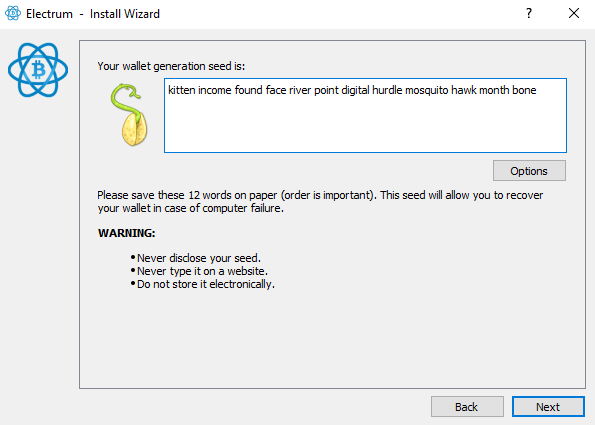Click the 'Never disclose your seed.' bullet
Image resolution: width=595 pixels, height=425 pixels.
(196, 258)
